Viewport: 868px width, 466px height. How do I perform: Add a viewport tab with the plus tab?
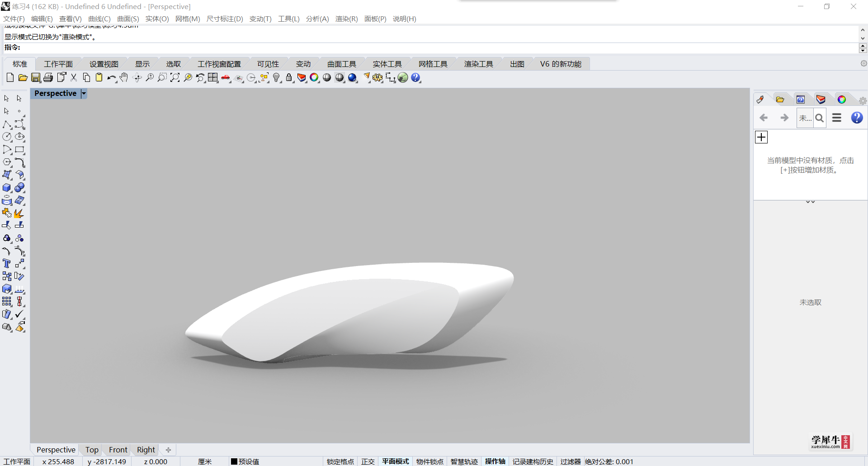click(168, 450)
